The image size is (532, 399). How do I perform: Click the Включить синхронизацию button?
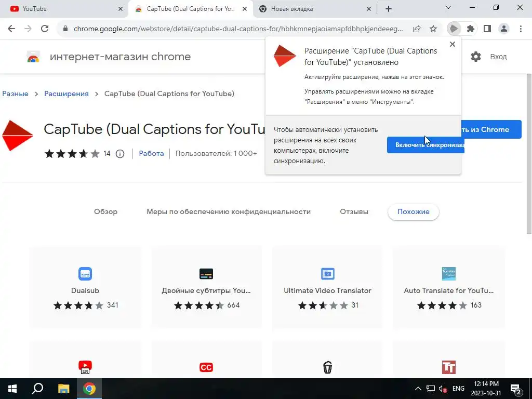pyautogui.click(x=425, y=145)
